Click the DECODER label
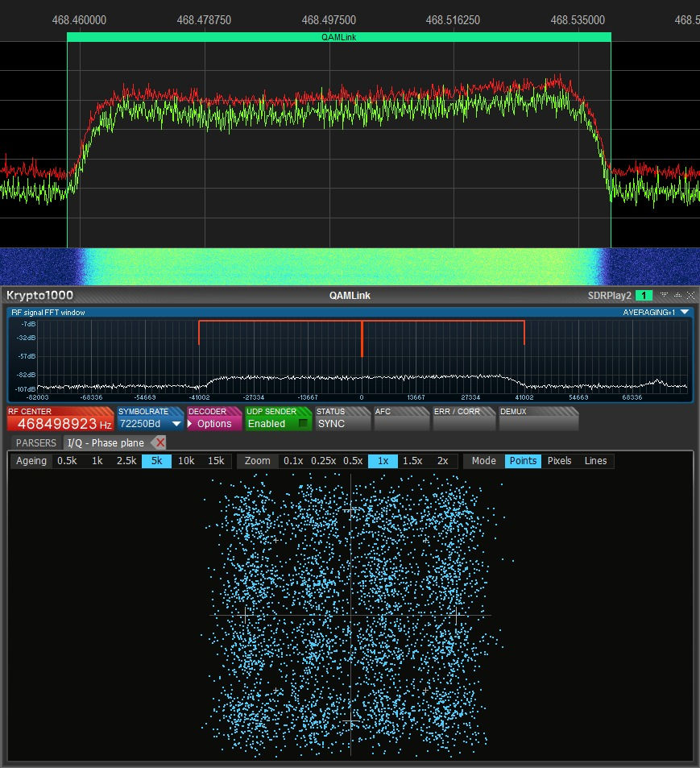 [207, 412]
